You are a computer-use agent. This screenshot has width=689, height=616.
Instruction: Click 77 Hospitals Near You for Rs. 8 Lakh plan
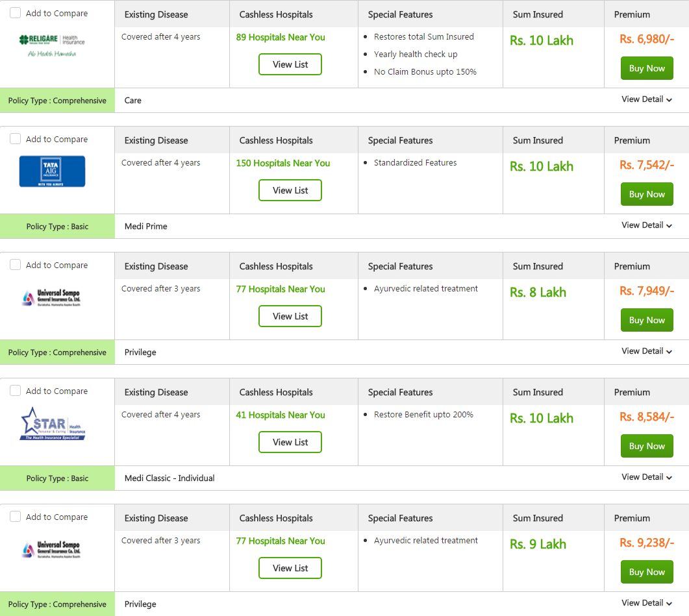tap(281, 289)
